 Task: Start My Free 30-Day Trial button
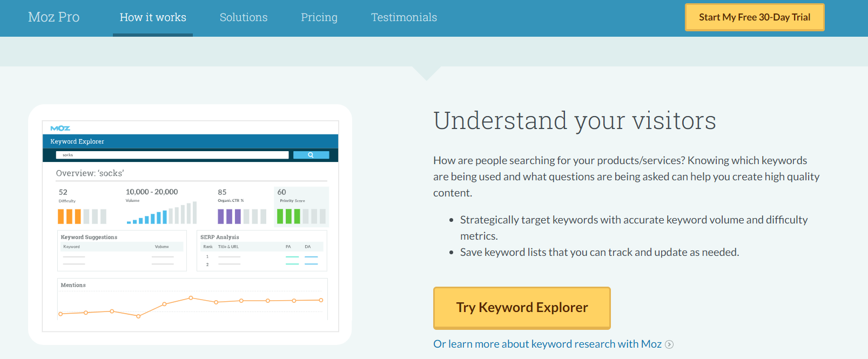coord(755,17)
